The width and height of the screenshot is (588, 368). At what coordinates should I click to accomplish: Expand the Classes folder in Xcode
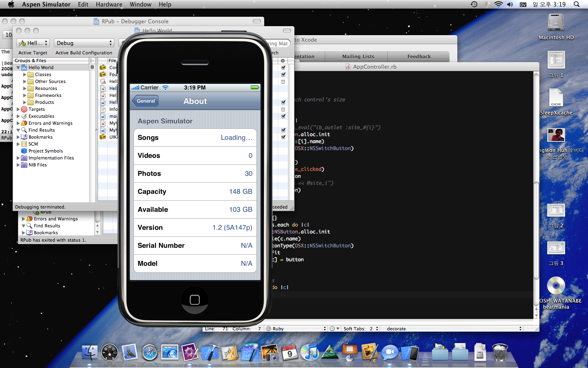(x=24, y=74)
